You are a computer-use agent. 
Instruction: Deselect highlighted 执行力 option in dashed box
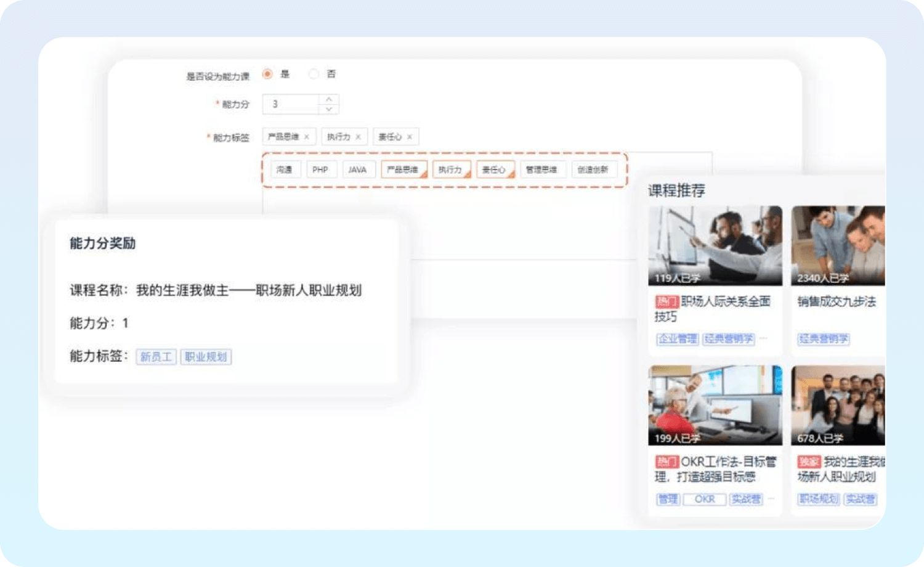[x=451, y=169]
